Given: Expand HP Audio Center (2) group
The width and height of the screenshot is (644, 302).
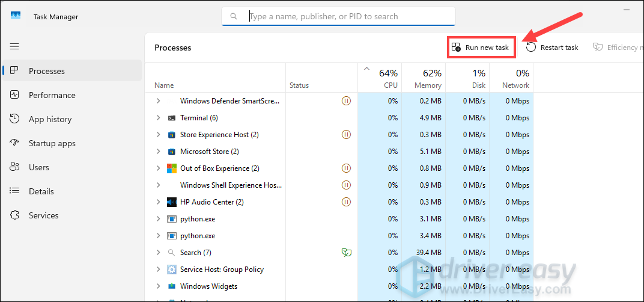Looking at the screenshot, I should click(x=159, y=202).
